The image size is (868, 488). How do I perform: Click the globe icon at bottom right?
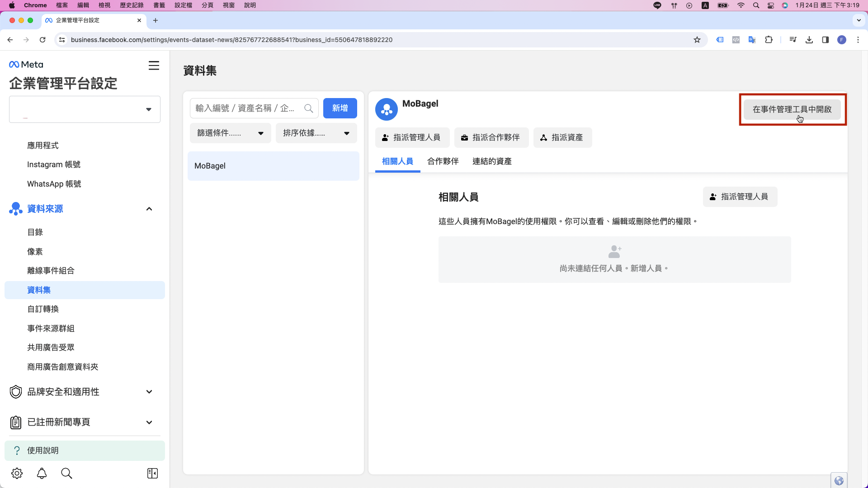pos(839,481)
